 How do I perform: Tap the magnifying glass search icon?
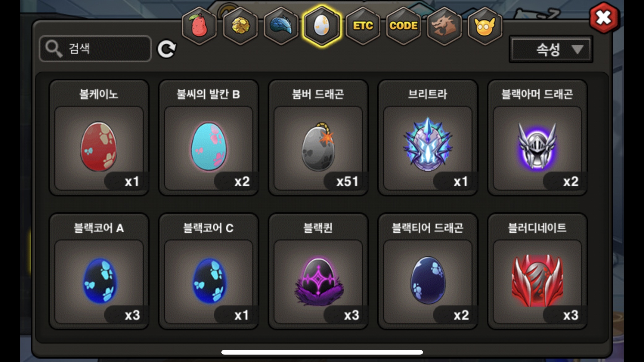click(x=54, y=49)
